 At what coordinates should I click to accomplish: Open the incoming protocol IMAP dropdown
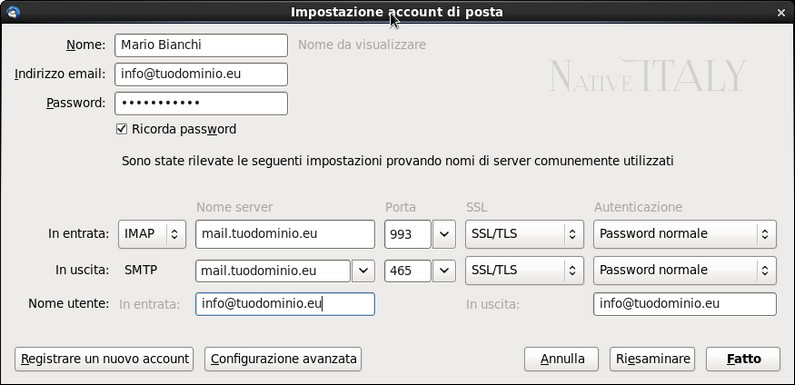152,234
